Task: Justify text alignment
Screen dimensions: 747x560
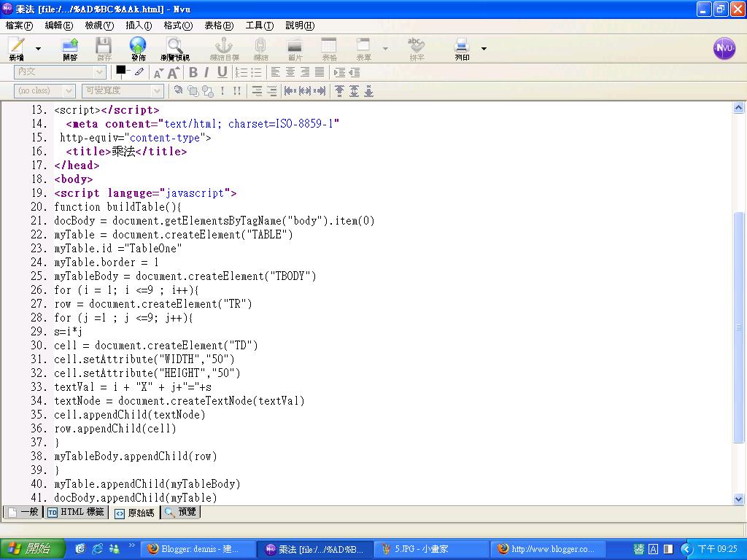Action: pyautogui.click(x=320, y=72)
